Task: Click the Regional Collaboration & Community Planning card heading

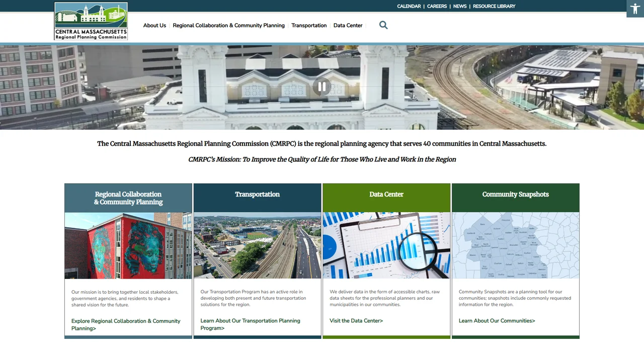Action: [x=128, y=198]
